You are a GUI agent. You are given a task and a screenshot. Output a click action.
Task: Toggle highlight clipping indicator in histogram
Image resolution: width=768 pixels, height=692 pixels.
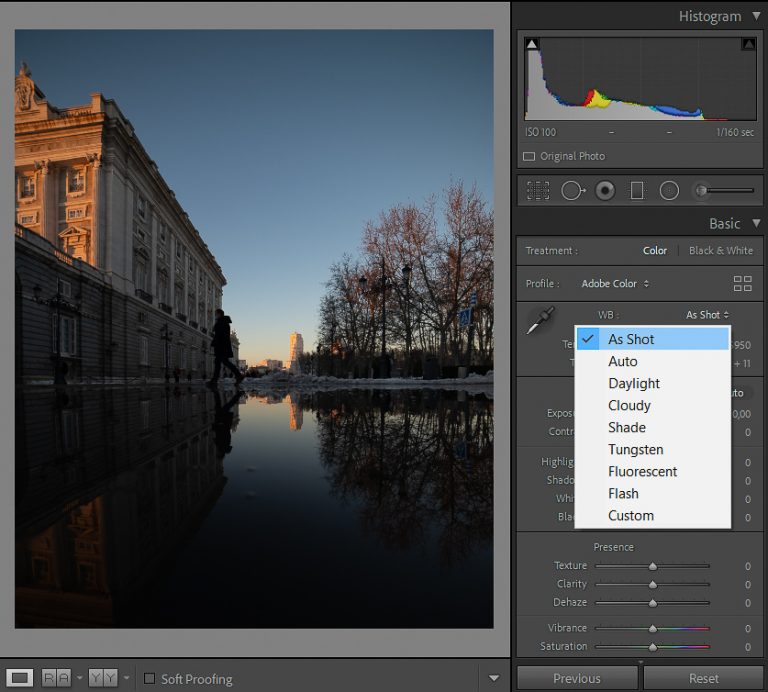pyautogui.click(x=748, y=44)
